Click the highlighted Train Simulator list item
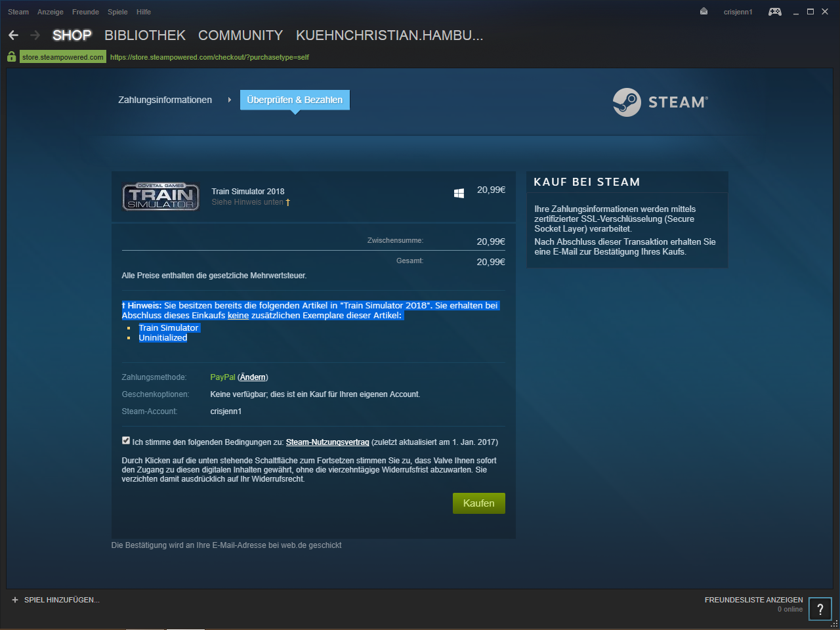The width and height of the screenshot is (840, 630). 169,328
